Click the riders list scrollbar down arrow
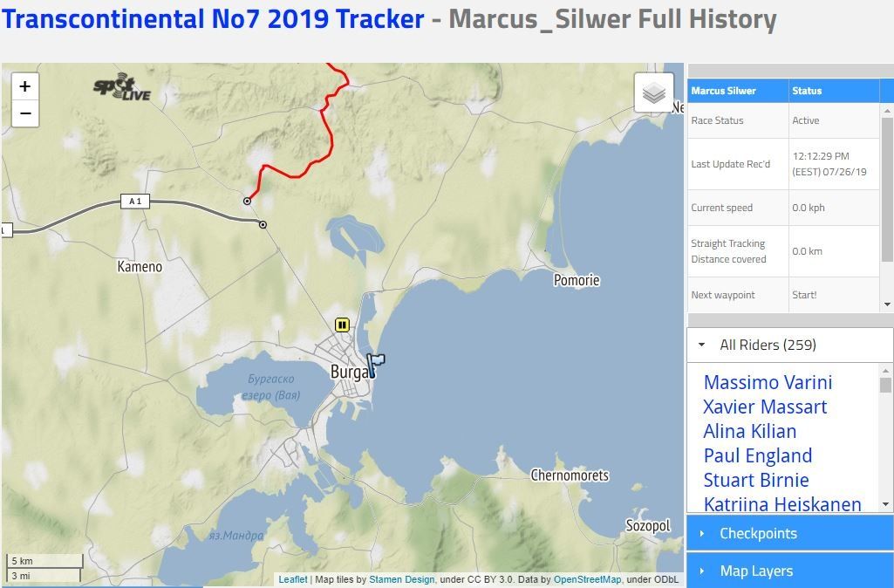The width and height of the screenshot is (894, 588). point(886,504)
